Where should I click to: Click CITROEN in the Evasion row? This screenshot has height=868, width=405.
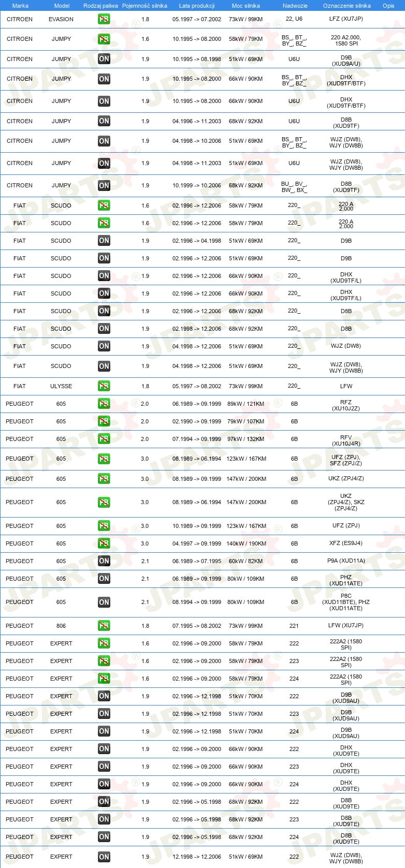click(20, 19)
